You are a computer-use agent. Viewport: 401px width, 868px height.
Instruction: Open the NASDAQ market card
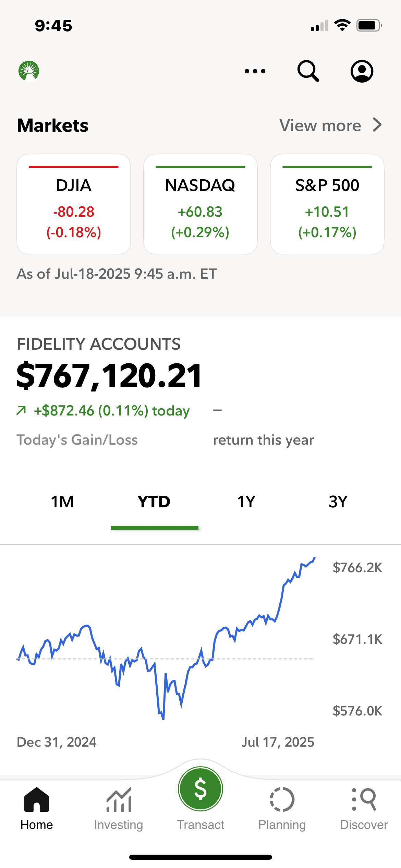(200, 204)
